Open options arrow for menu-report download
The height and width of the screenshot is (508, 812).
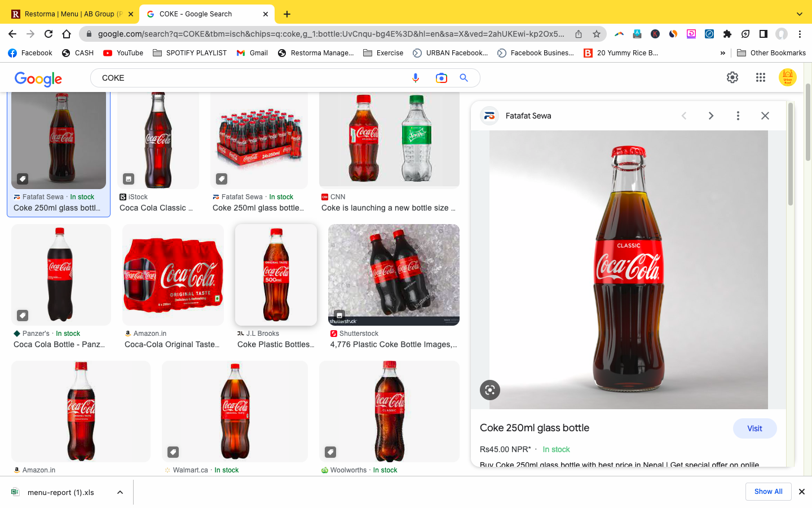click(120, 492)
